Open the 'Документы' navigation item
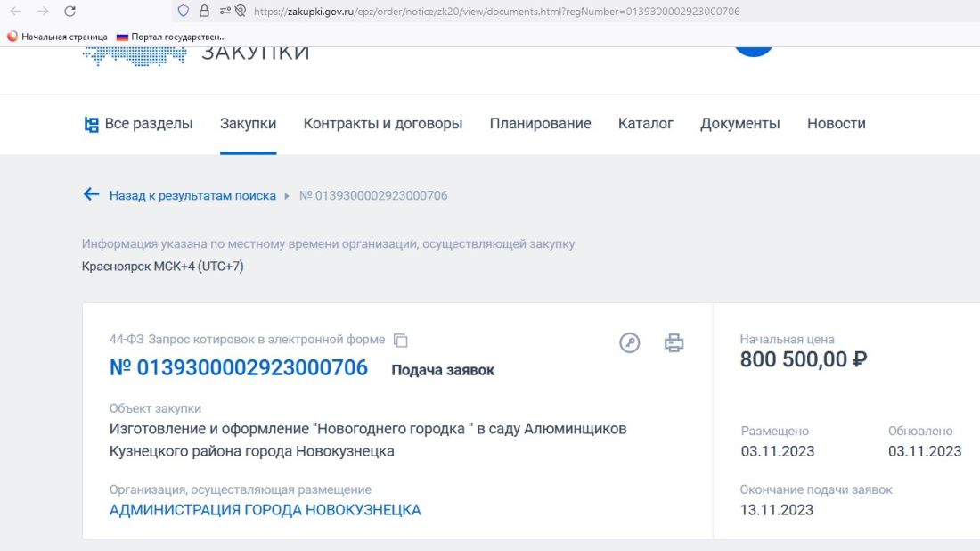Image resolution: width=980 pixels, height=551 pixels. (x=740, y=124)
